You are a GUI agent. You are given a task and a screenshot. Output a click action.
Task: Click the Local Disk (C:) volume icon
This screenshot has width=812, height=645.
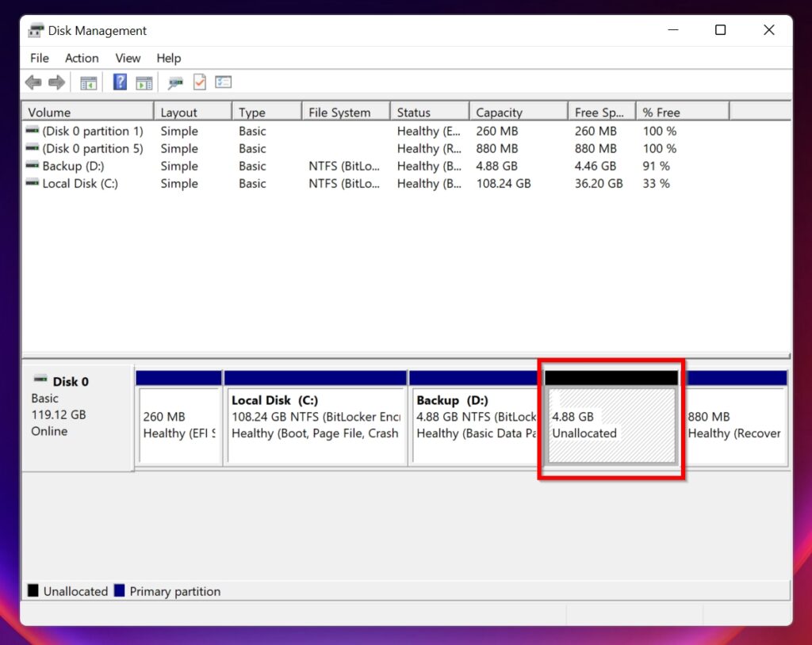pyautogui.click(x=32, y=183)
